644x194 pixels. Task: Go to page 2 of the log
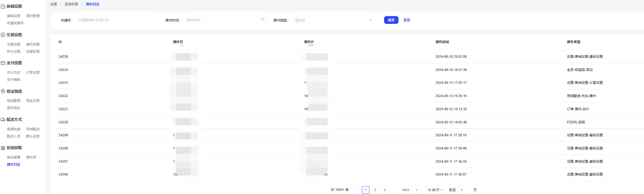375,190
